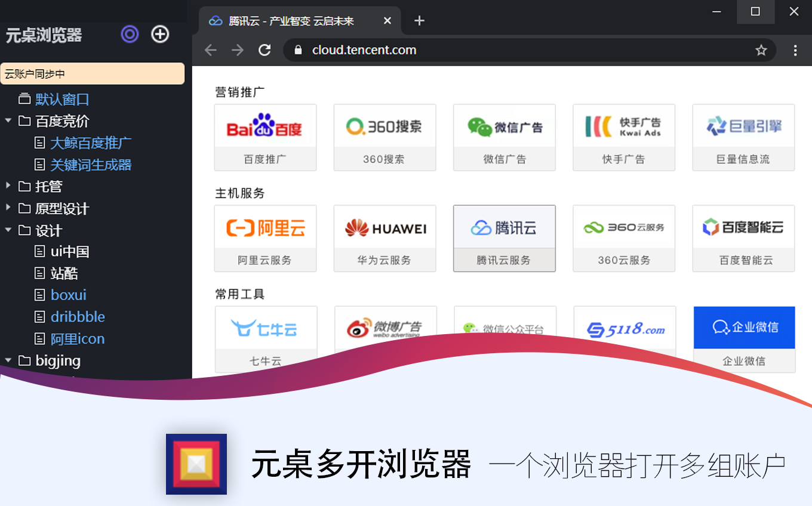
Task: Open the 微信广告 tile
Action: 505,137
